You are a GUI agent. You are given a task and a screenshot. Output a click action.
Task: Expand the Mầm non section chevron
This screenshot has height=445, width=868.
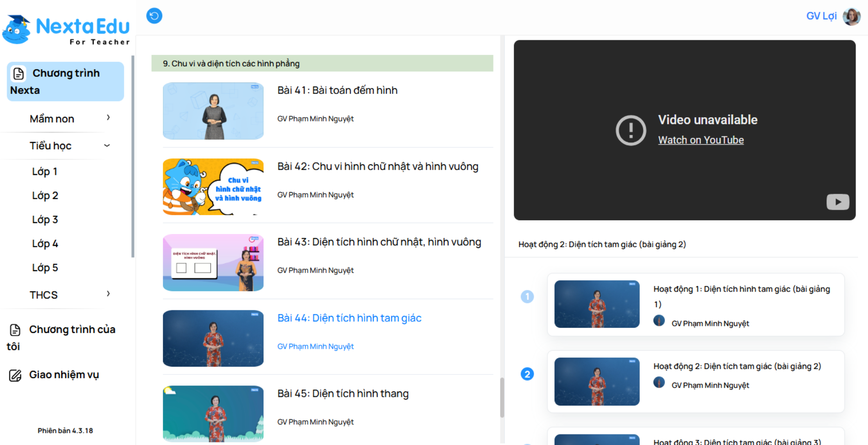pyautogui.click(x=108, y=118)
